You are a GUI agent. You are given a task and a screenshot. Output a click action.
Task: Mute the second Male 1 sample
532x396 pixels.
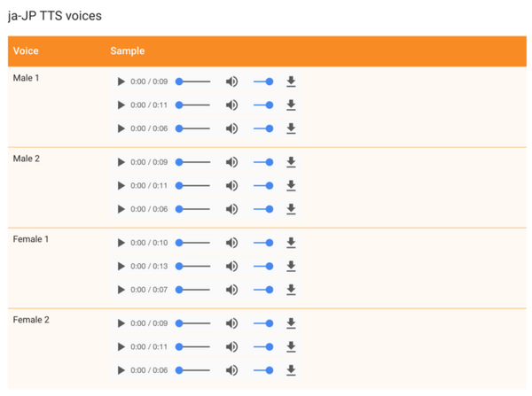click(231, 105)
